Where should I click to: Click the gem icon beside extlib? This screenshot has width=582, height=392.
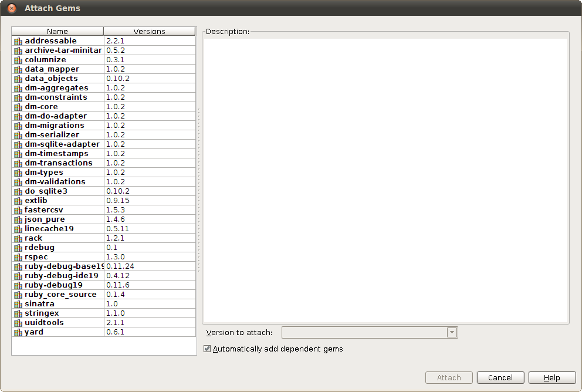pos(18,201)
